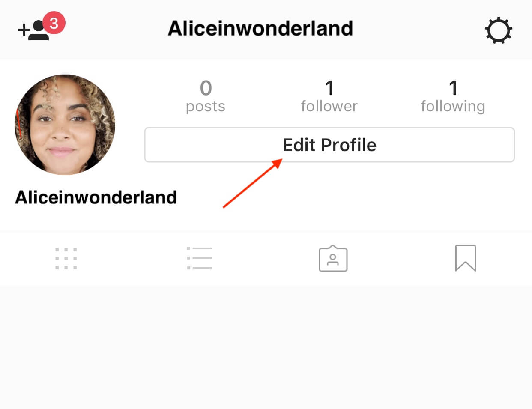Click the Edit Profile button
Screen dimensions: 532x409
(329, 145)
